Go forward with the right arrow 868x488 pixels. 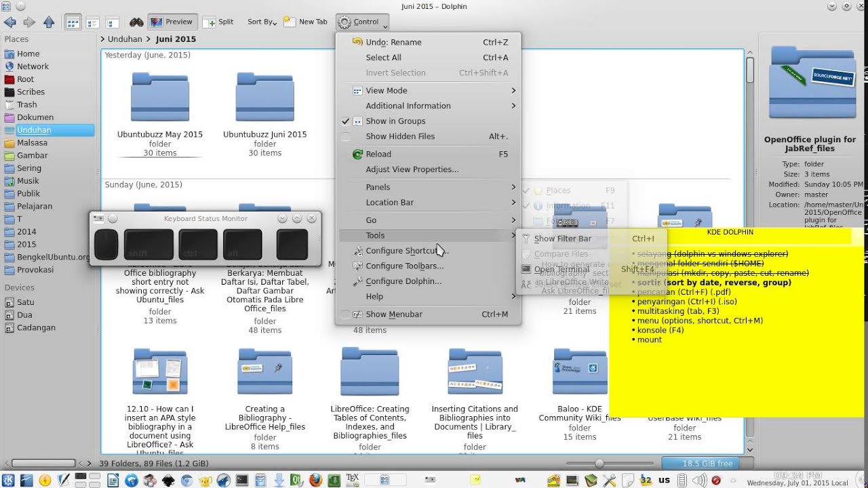(x=29, y=22)
